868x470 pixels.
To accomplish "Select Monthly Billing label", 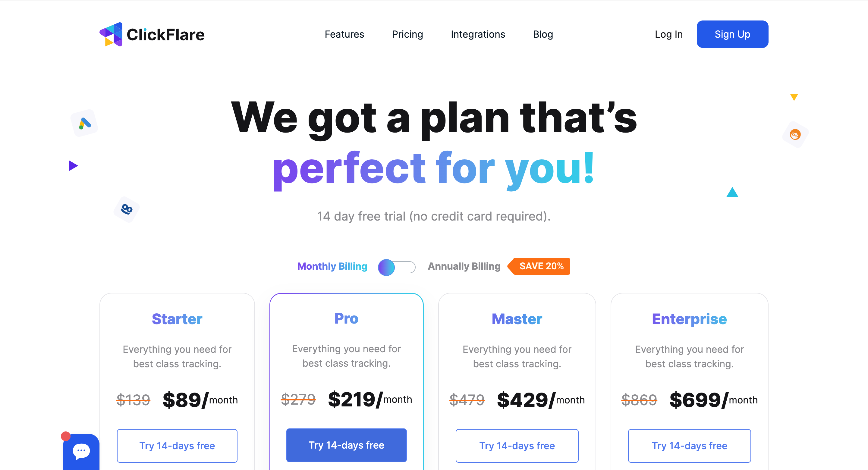I will [332, 266].
